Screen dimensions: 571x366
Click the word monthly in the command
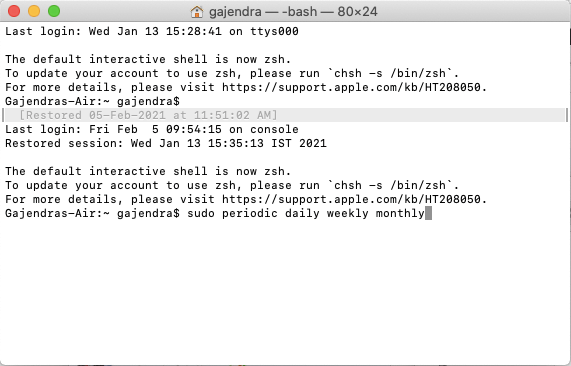[400, 214]
